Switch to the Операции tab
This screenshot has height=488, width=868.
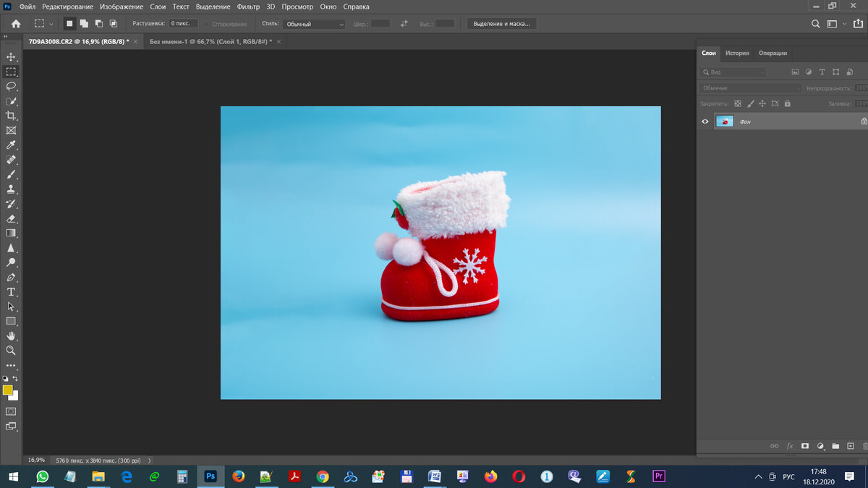pos(773,53)
